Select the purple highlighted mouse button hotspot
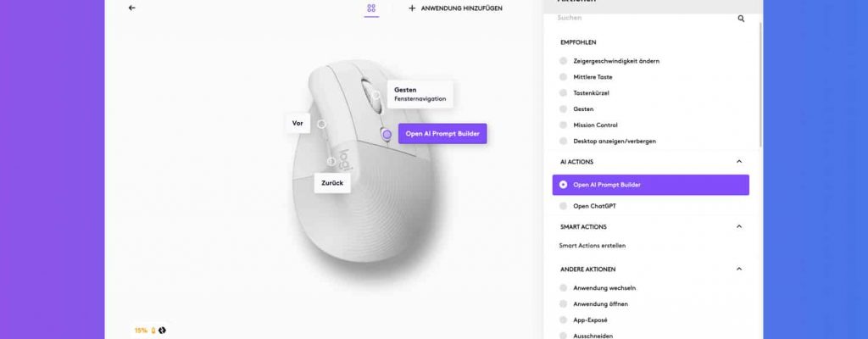 point(387,135)
